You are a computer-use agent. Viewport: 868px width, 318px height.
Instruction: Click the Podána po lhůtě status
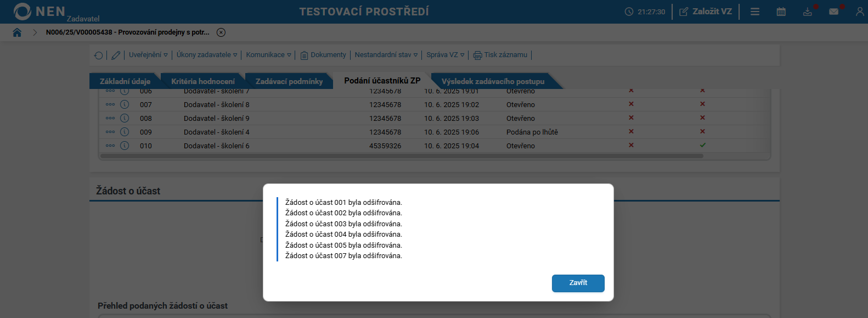pos(532,132)
